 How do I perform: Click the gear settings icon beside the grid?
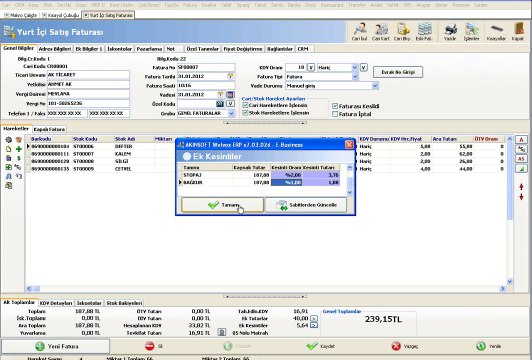[8, 139]
